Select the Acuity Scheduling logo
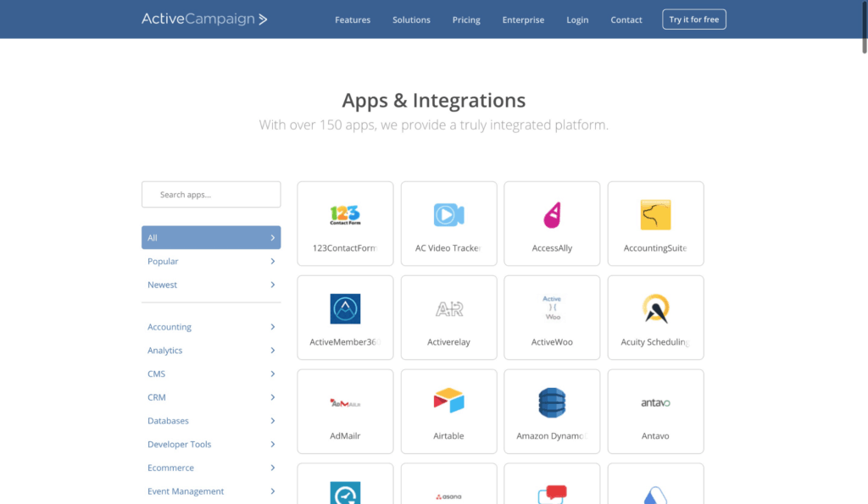868x504 pixels. pyautogui.click(x=655, y=308)
